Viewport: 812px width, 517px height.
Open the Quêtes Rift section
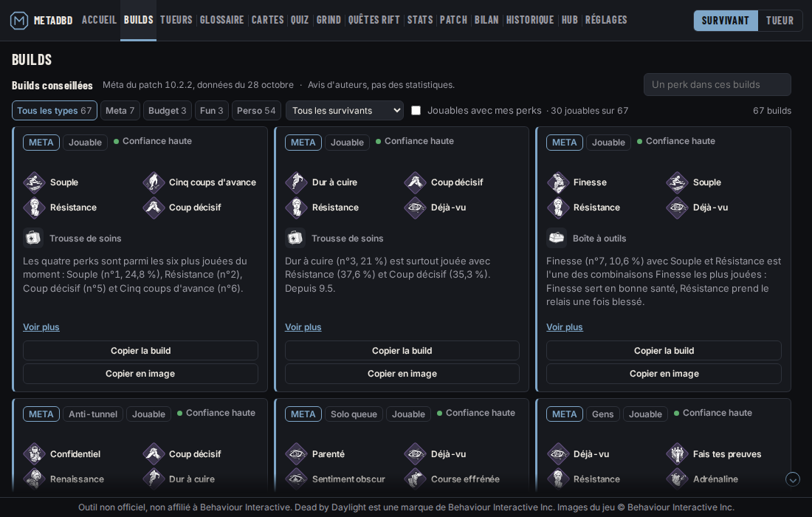tap(374, 20)
